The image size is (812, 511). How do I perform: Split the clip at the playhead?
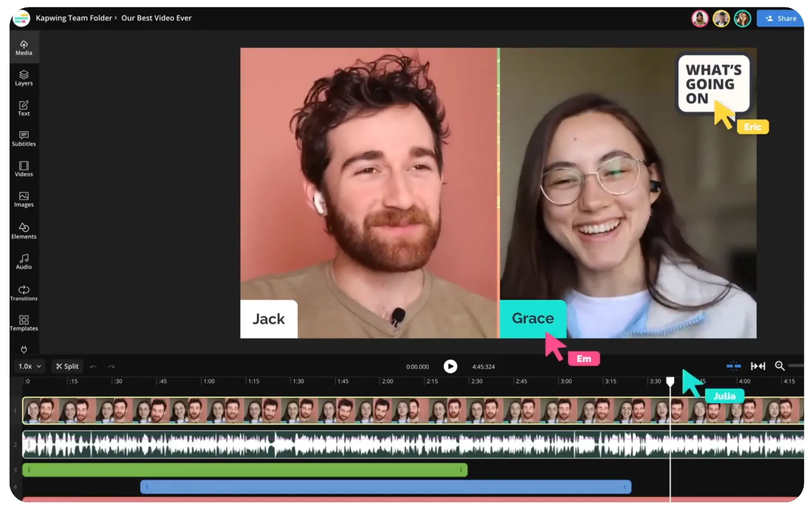[x=67, y=366]
